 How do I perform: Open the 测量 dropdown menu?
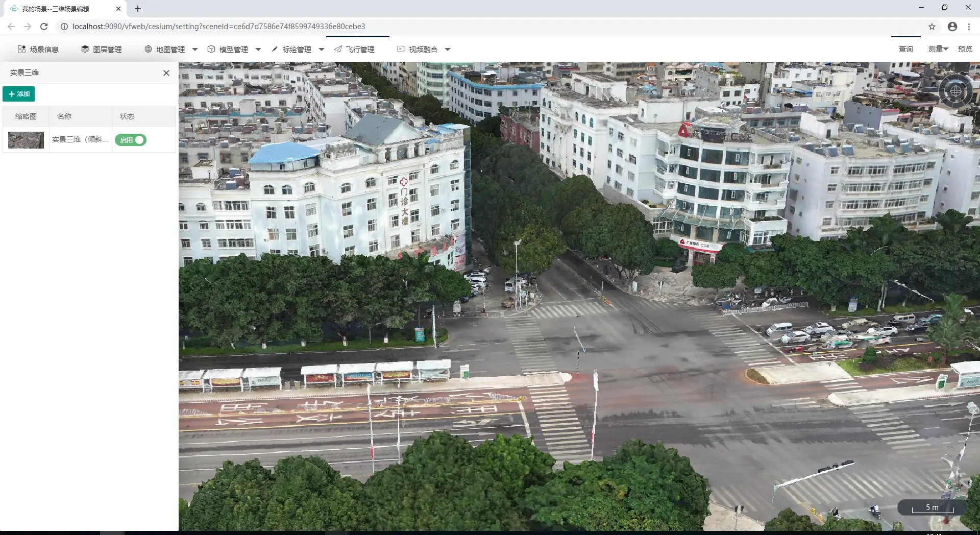[938, 49]
